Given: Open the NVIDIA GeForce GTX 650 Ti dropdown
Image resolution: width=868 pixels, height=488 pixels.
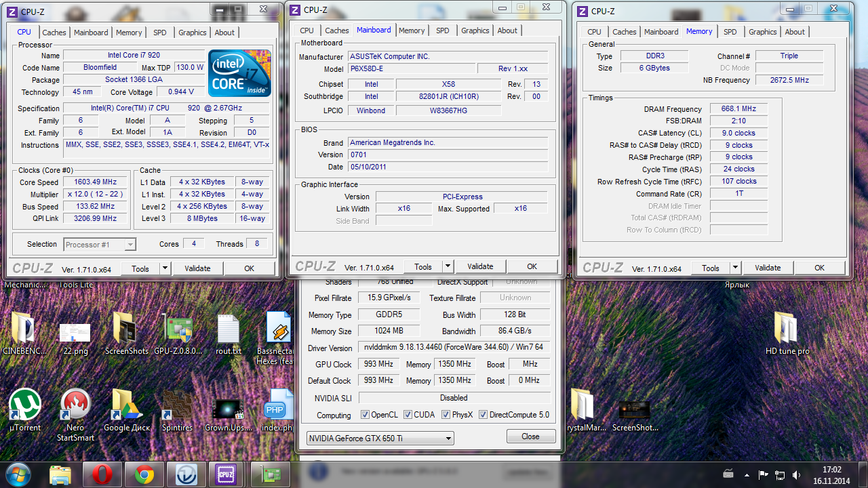Looking at the screenshot, I should pos(380,439).
